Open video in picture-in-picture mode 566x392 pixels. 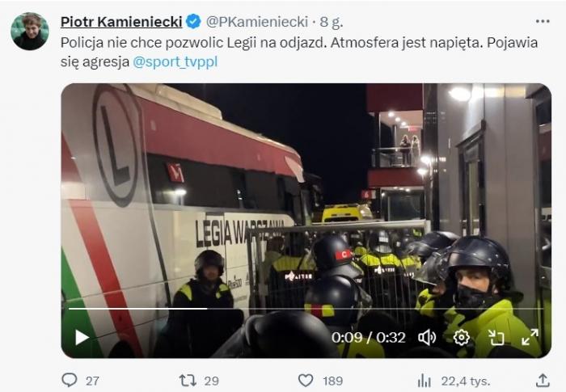point(496,338)
